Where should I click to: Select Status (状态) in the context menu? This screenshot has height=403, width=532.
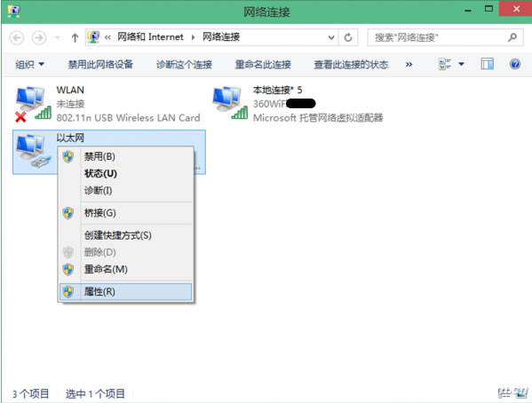pyautogui.click(x=125, y=173)
